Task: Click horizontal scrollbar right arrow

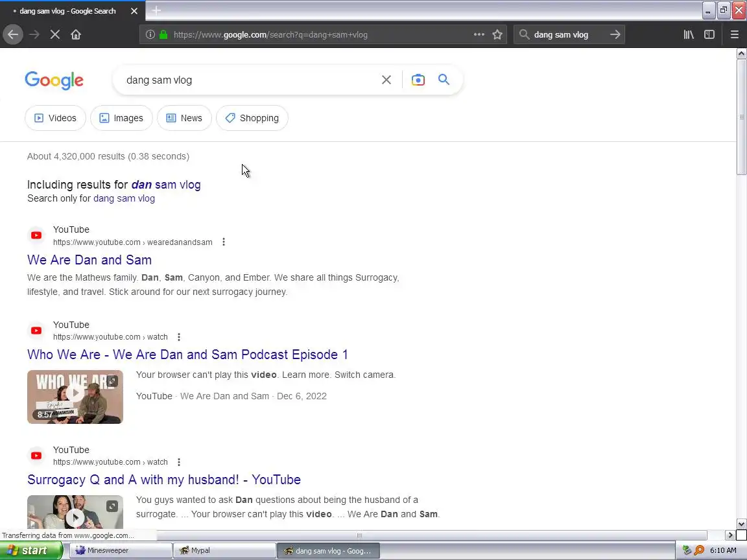Action: pyautogui.click(x=730, y=535)
